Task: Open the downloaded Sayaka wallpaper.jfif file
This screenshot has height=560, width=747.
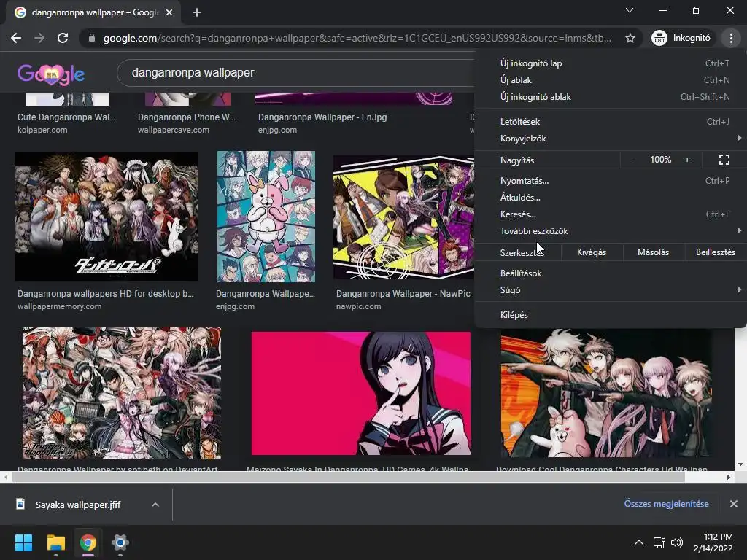Action: click(x=77, y=505)
